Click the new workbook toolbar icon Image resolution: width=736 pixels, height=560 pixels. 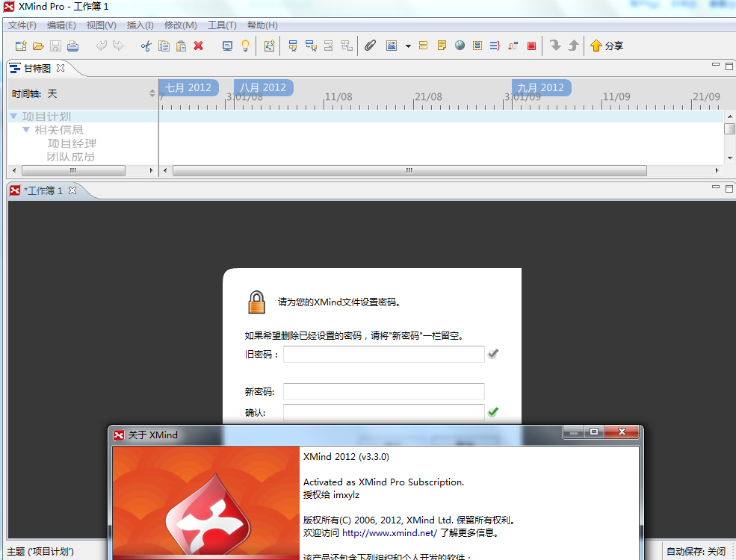21,46
